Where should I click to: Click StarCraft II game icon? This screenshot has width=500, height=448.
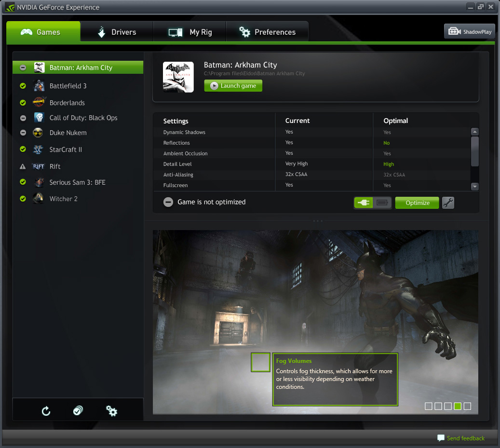pyautogui.click(x=38, y=149)
